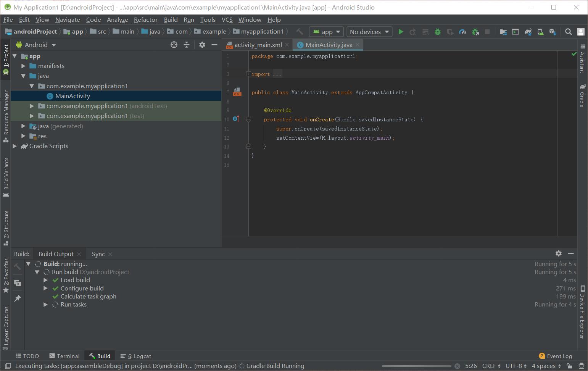The width and height of the screenshot is (588, 371).
Task: Expand the res folder
Action: pyautogui.click(x=23, y=136)
